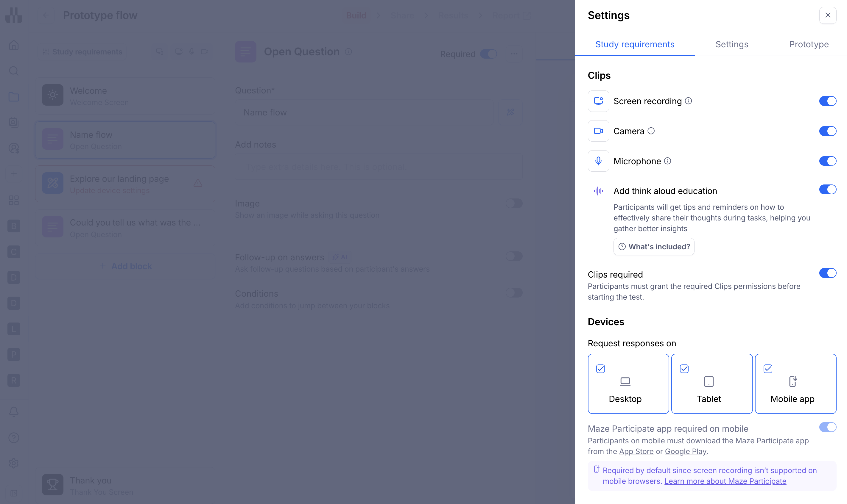This screenshot has width=847, height=504.
Task: Click the Camera info icon
Action: [x=651, y=131]
